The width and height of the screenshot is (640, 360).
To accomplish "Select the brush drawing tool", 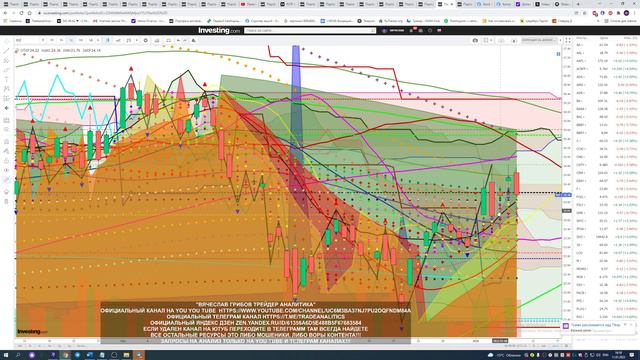I will pos(6,70).
